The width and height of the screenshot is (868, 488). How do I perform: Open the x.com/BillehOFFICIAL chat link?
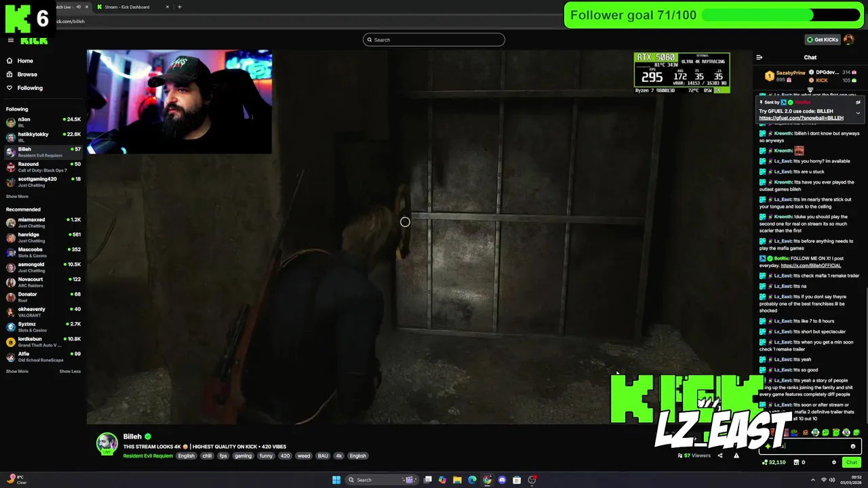pos(810,266)
